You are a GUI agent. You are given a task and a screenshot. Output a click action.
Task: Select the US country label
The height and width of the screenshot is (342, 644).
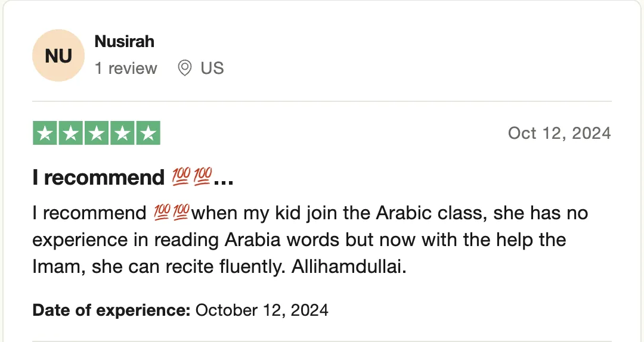coord(212,68)
